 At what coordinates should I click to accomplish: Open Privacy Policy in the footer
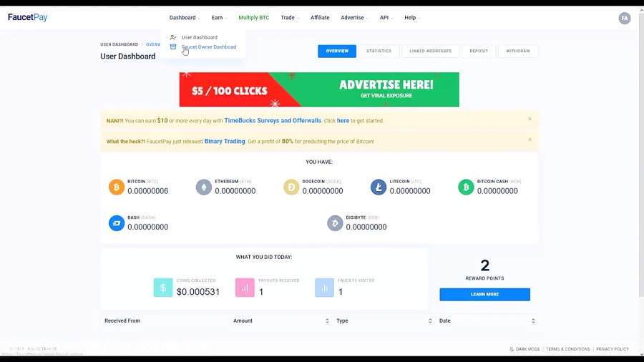click(x=613, y=349)
